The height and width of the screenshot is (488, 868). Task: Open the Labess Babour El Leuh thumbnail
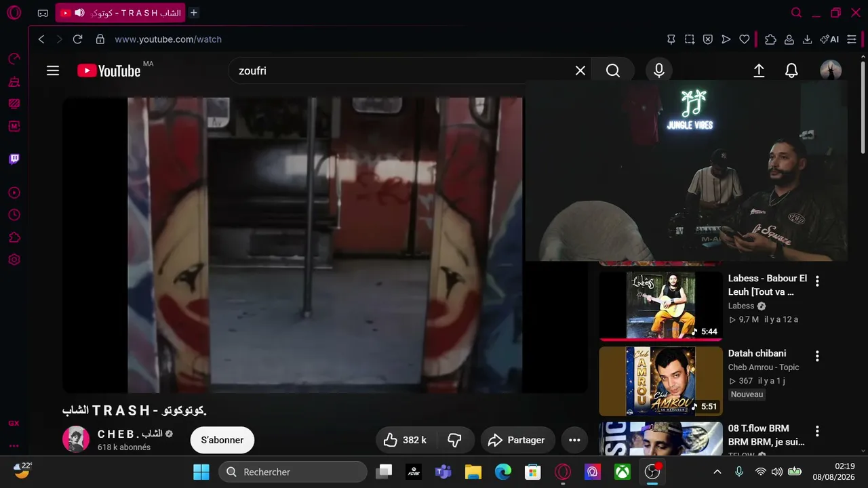(661, 305)
